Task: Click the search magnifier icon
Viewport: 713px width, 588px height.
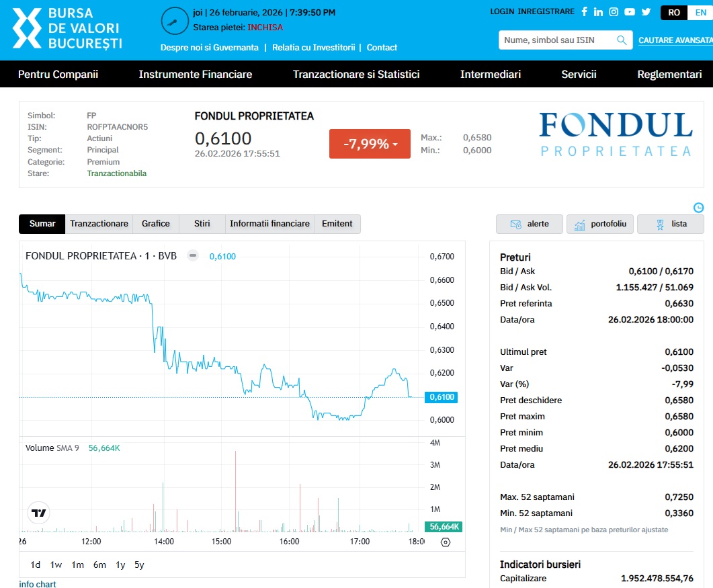Action: (x=622, y=40)
